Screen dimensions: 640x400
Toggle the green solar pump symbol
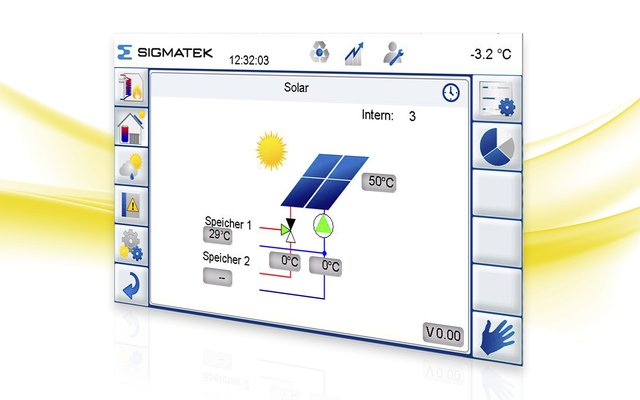click(x=323, y=225)
